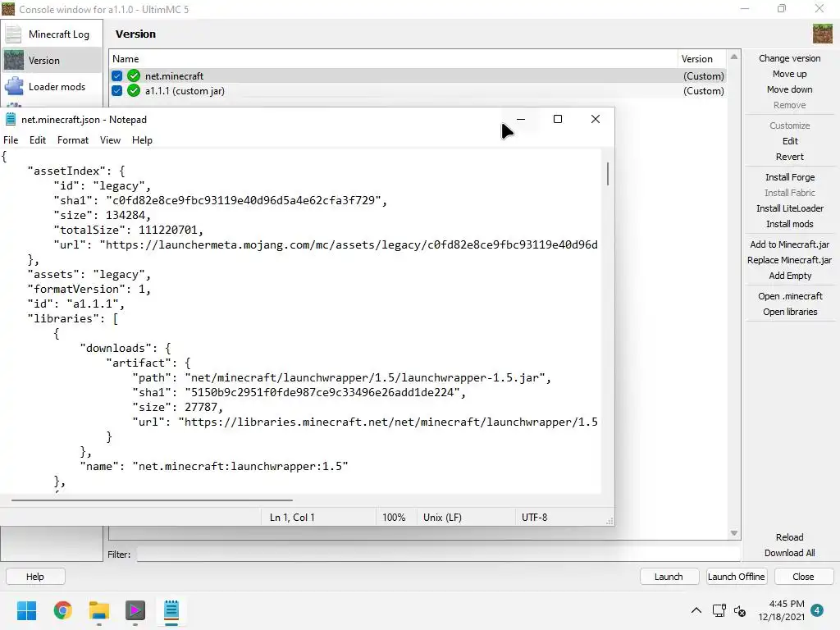Click Replace Minecraft.jar
Screen dimensions: 840x630
(x=790, y=260)
